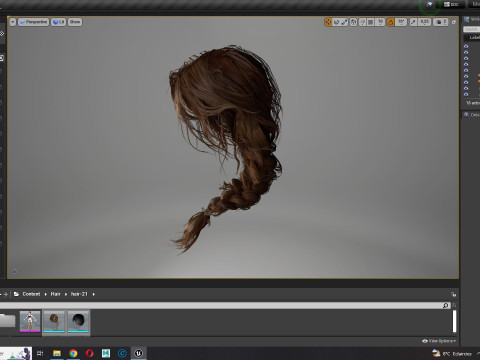The image size is (480, 360).
Task: Select the Translate gizmo tool
Action: (328, 22)
